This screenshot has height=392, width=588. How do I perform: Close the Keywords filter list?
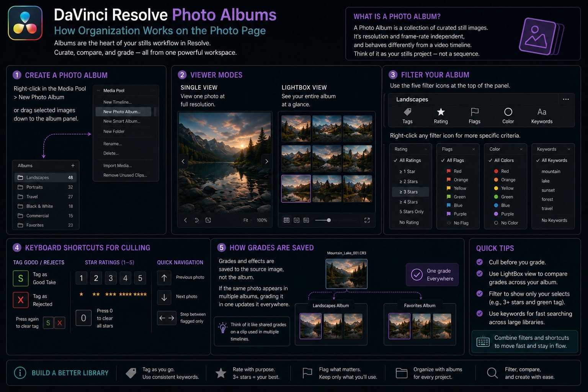tap(569, 149)
